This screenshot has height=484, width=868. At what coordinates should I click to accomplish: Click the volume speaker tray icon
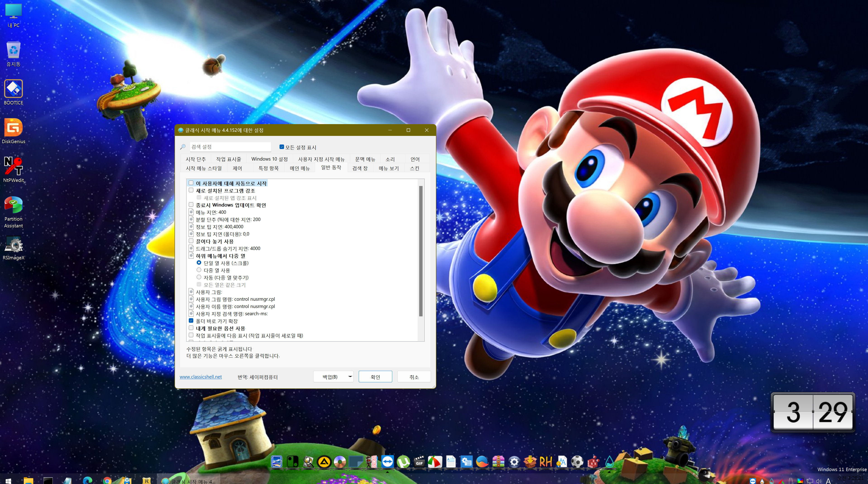[x=819, y=481]
